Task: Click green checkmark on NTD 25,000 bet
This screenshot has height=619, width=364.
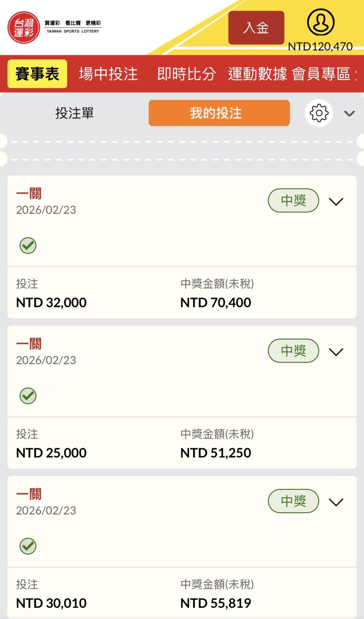Action: coord(28,396)
